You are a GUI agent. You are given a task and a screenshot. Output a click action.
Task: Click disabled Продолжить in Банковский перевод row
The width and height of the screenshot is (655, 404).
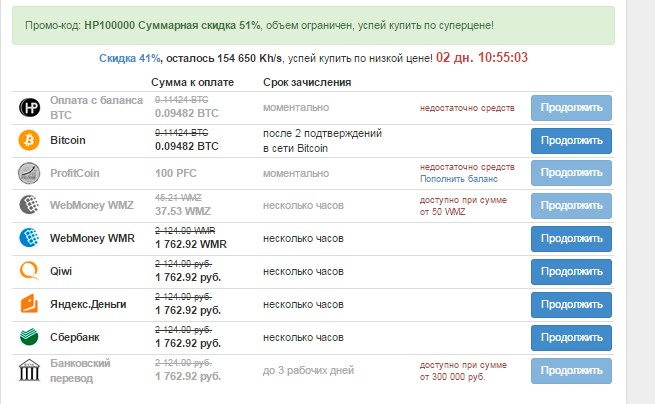coord(571,371)
